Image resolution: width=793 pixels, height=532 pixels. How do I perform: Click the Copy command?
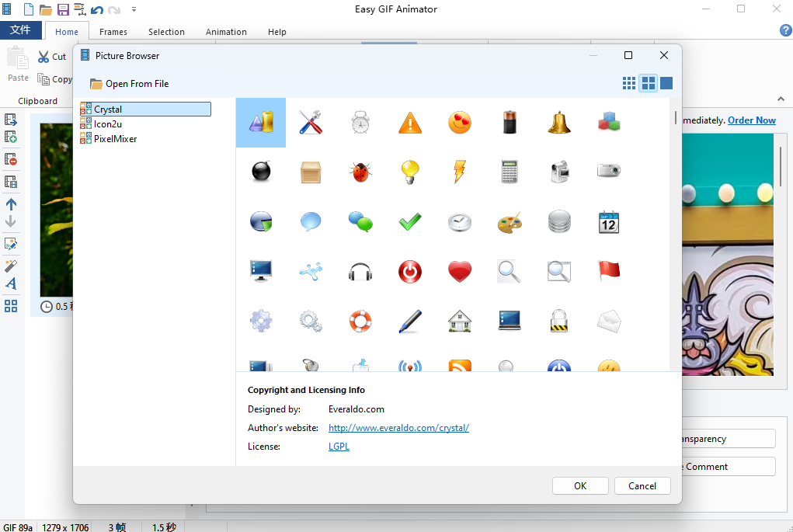[54, 78]
